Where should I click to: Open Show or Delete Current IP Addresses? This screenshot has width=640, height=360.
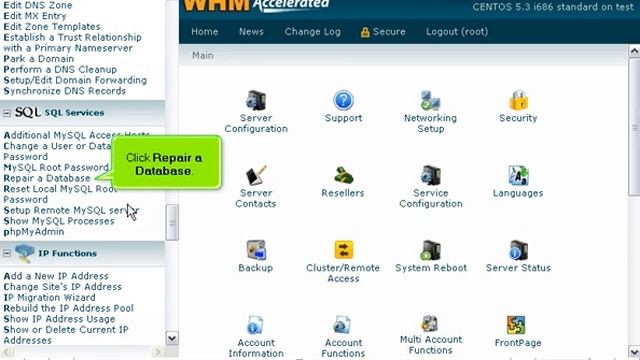[66, 335]
